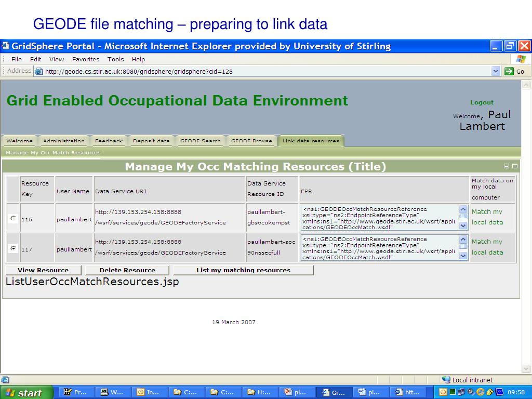Open the Help menu
532x399 pixels.
pyautogui.click(x=138, y=59)
